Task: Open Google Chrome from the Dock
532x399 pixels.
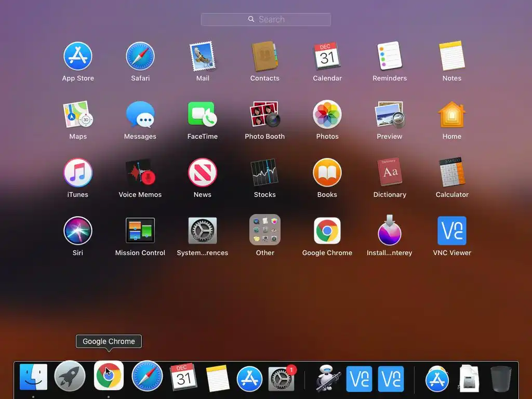Action: tap(109, 376)
